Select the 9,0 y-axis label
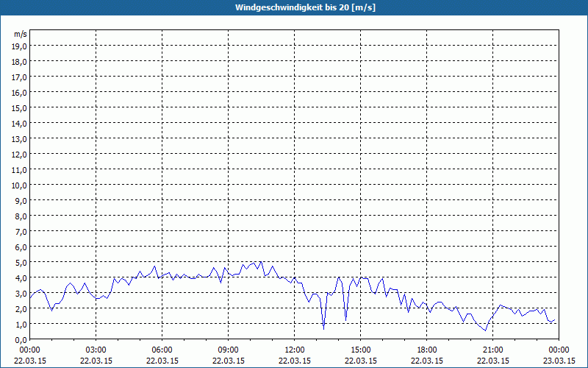Viewport: 588px width, 368px height. [21, 200]
